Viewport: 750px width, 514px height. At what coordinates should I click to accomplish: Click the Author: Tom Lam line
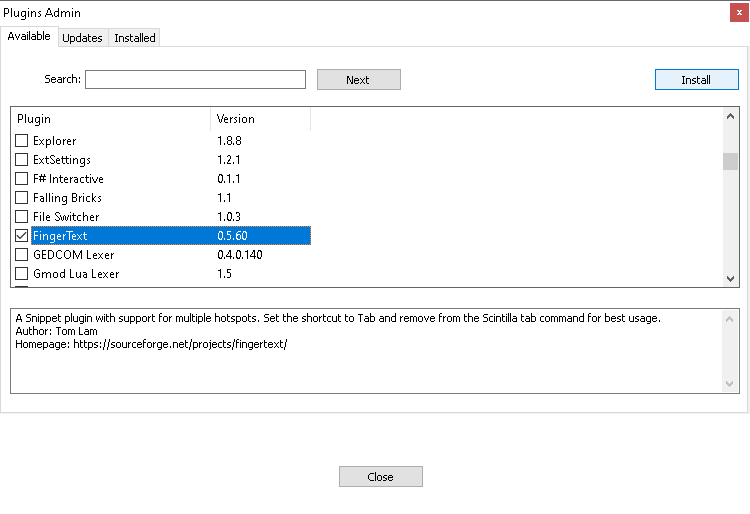(x=56, y=331)
